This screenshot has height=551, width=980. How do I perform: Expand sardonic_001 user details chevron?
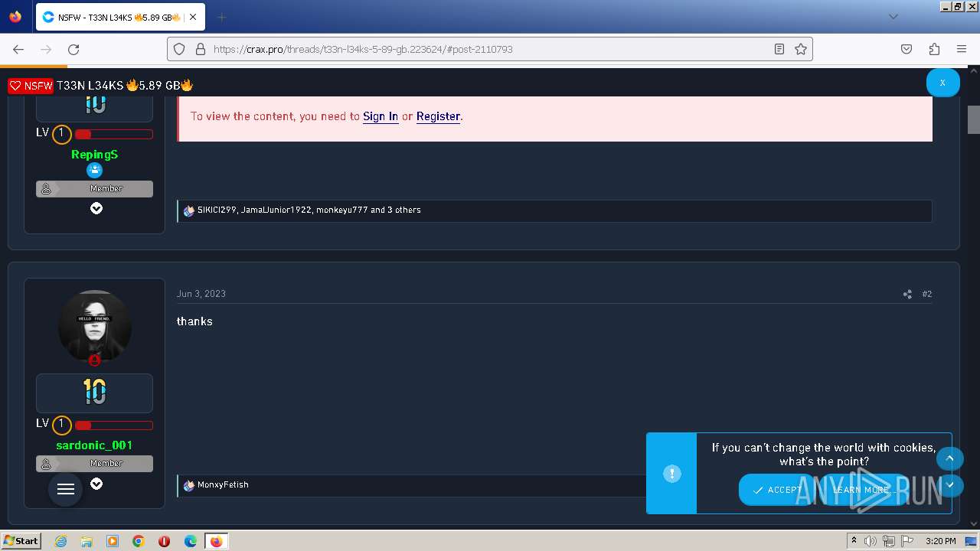96,484
